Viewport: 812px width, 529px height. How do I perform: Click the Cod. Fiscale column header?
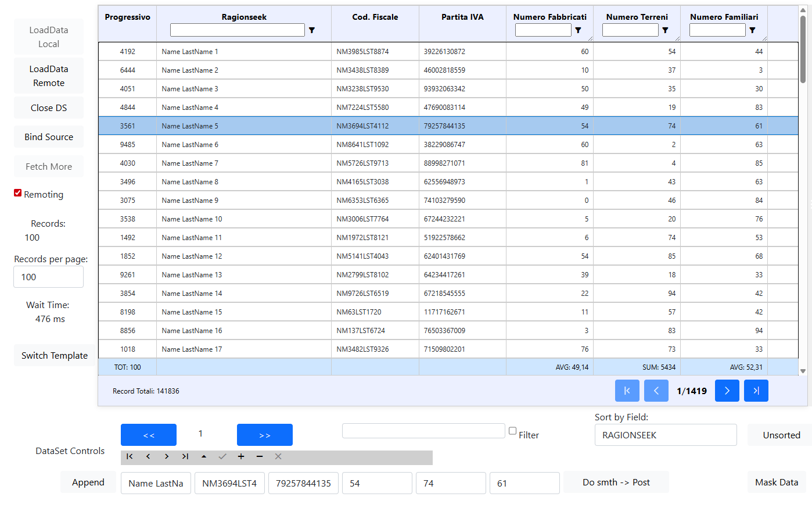(x=375, y=17)
